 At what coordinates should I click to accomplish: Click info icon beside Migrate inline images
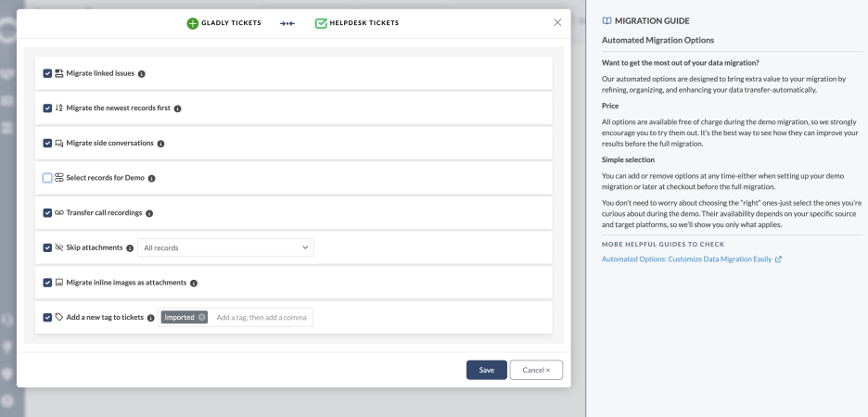pos(194,284)
